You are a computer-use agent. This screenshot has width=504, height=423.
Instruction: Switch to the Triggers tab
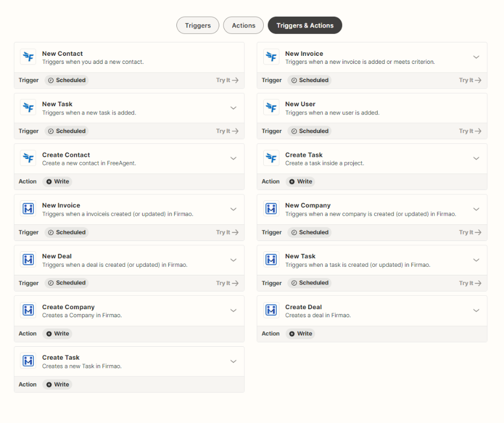(198, 25)
